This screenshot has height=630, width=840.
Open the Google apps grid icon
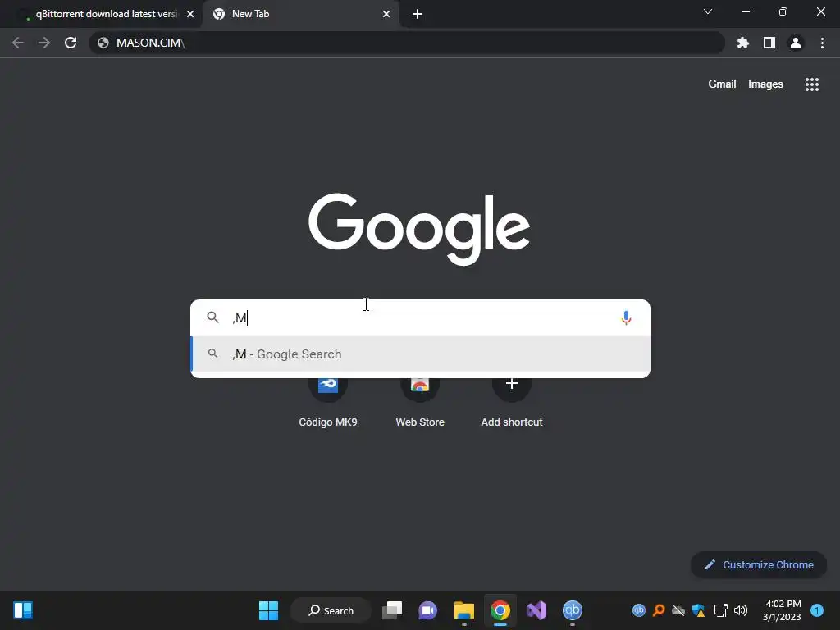point(811,84)
